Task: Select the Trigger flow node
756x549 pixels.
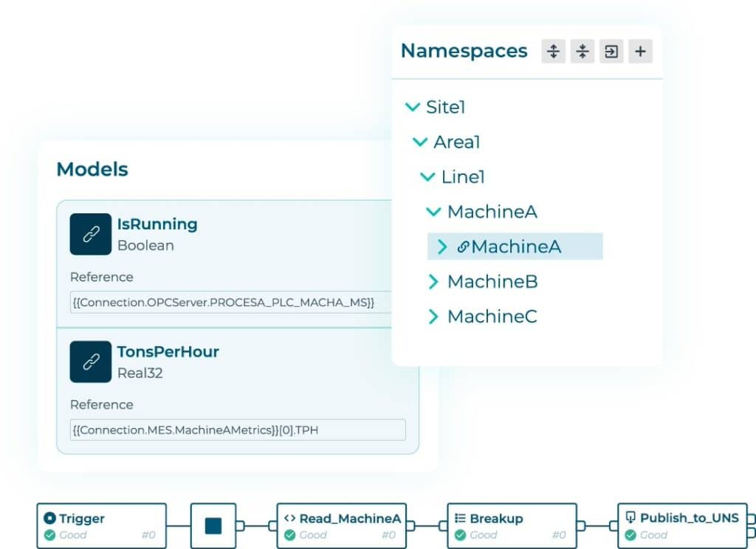Action: pyautogui.click(x=102, y=525)
